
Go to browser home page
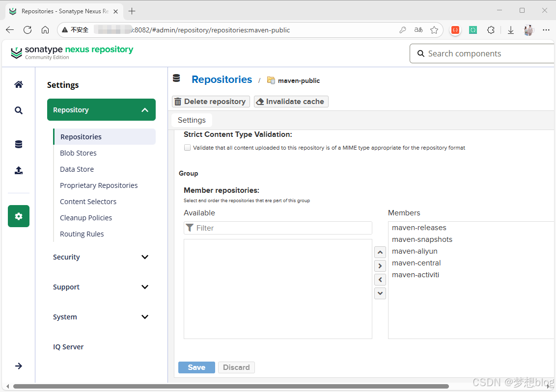pyautogui.click(x=45, y=30)
